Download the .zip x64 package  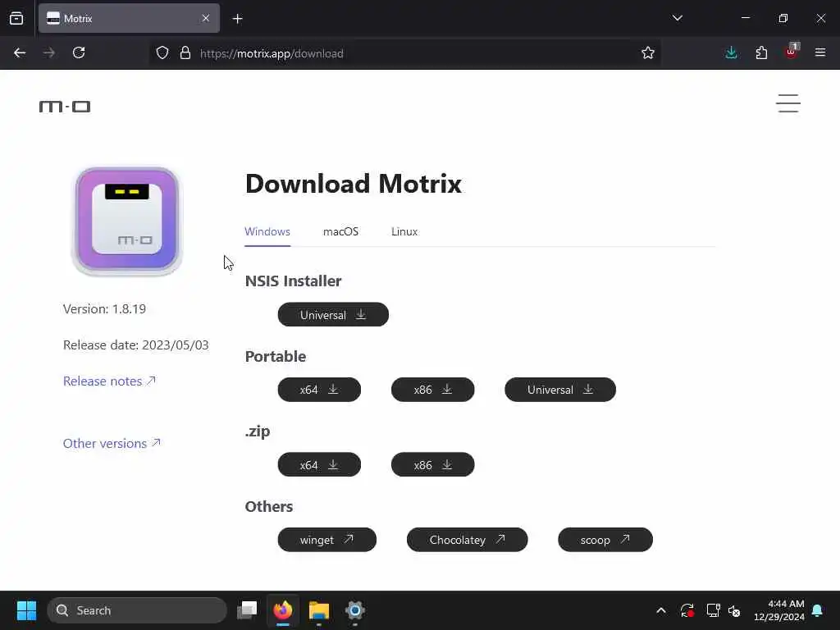[319, 464]
